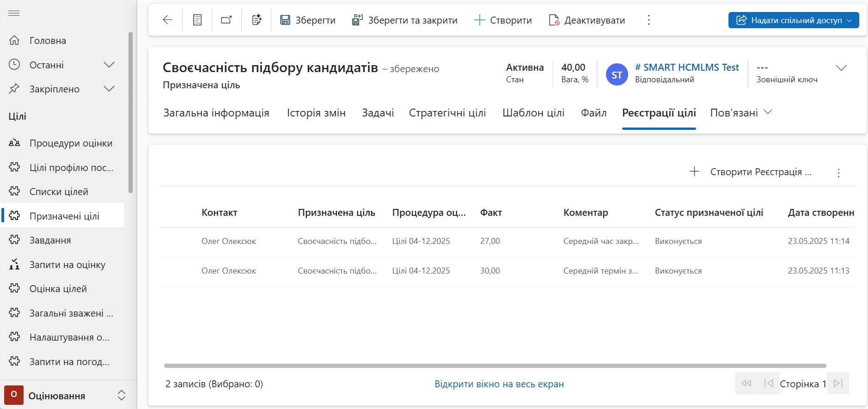Screen dimensions: 868x409
Task: Click puzzle icon beside Налаштування о...
Action: [x=14, y=337]
